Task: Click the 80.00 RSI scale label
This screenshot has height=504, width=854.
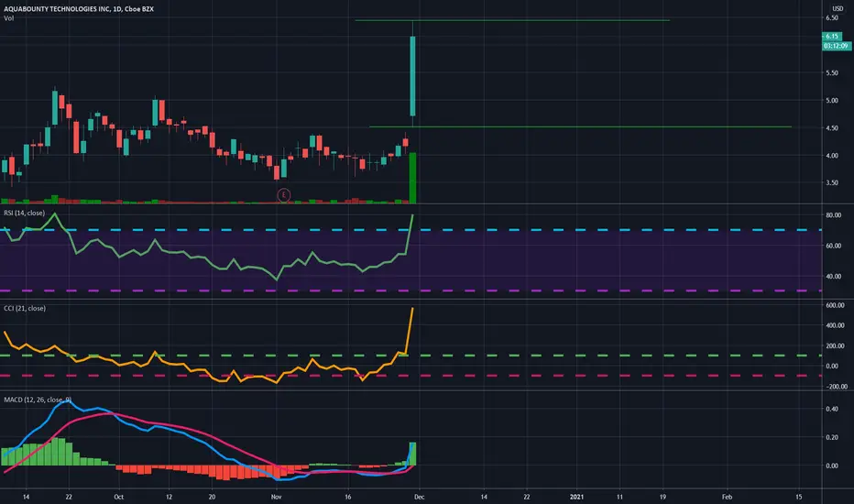Action: click(x=833, y=215)
